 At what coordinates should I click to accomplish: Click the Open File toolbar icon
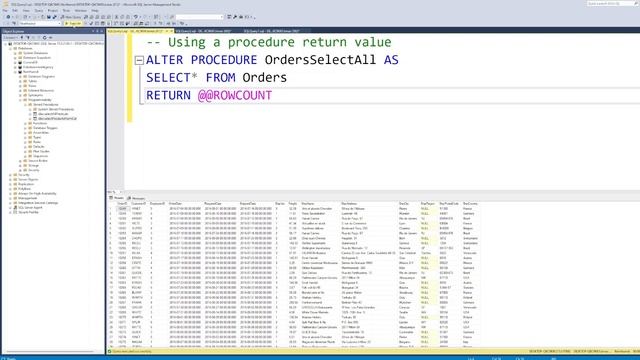point(43,17)
